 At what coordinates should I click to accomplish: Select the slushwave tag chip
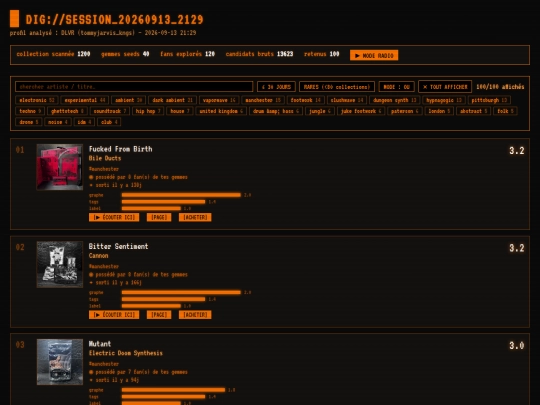coord(347,100)
